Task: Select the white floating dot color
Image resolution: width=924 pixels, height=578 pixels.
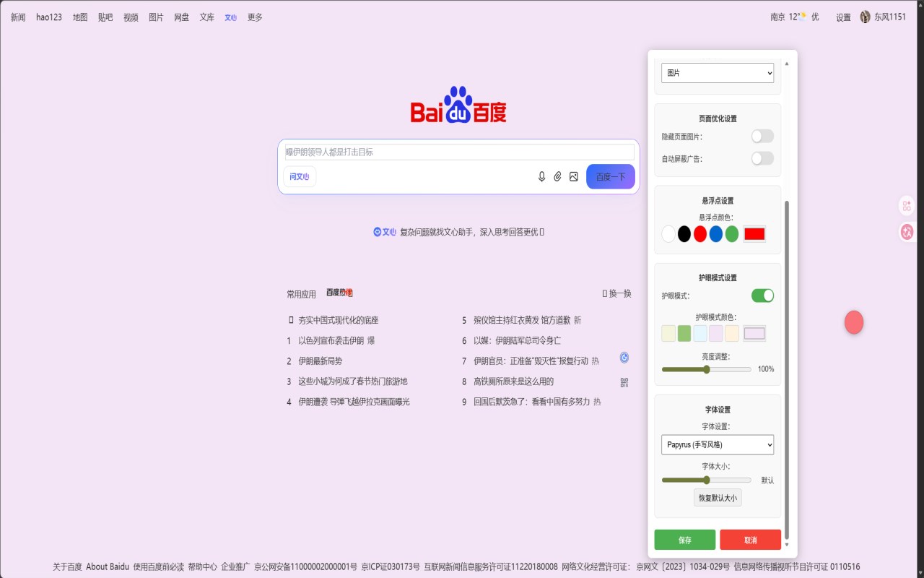Action: 668,234
